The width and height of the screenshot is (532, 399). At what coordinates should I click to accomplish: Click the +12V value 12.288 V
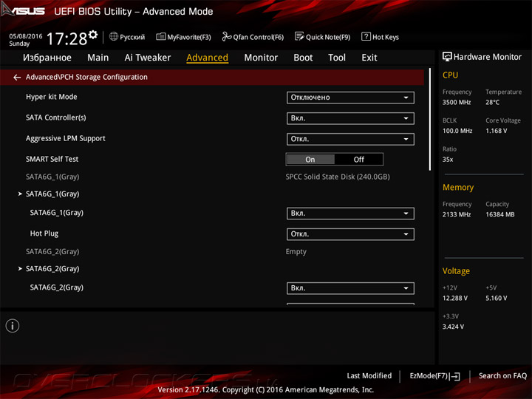pyautogui.click(x=455, y=299)
